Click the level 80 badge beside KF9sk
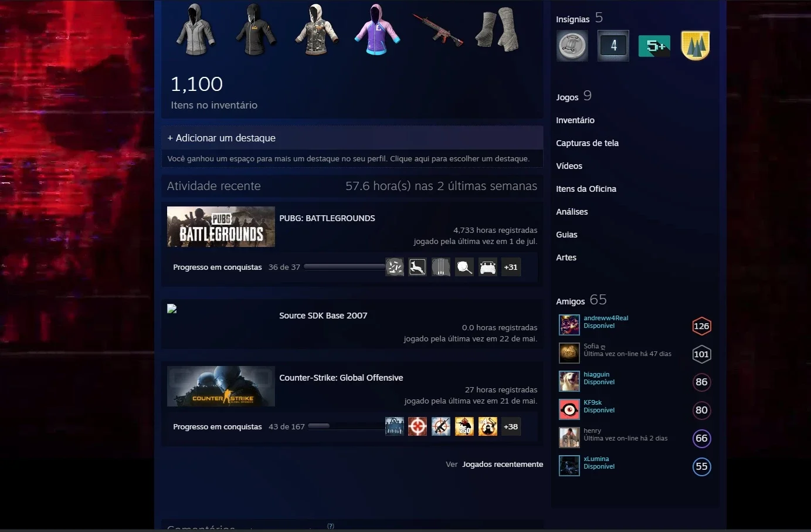 pos(701,410)
